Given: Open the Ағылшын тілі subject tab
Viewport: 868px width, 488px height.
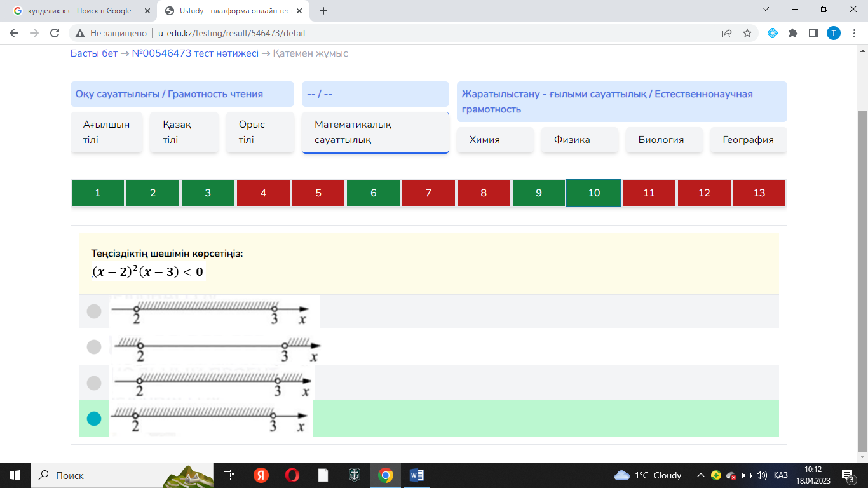Looking at the screenshot, I should tap(107, 132).
